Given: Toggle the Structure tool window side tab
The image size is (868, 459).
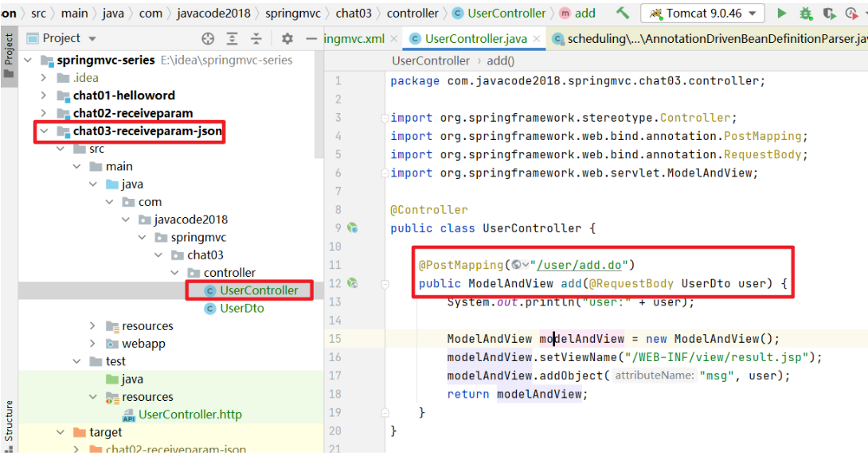Looking at the screenshot, I should [9, 420].
